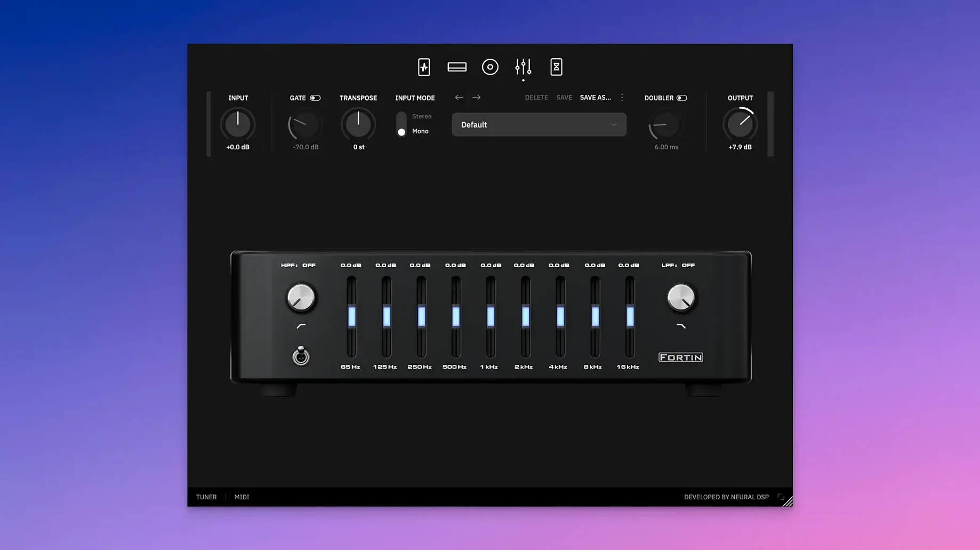Click the Input gain knob

pos(238,124)
